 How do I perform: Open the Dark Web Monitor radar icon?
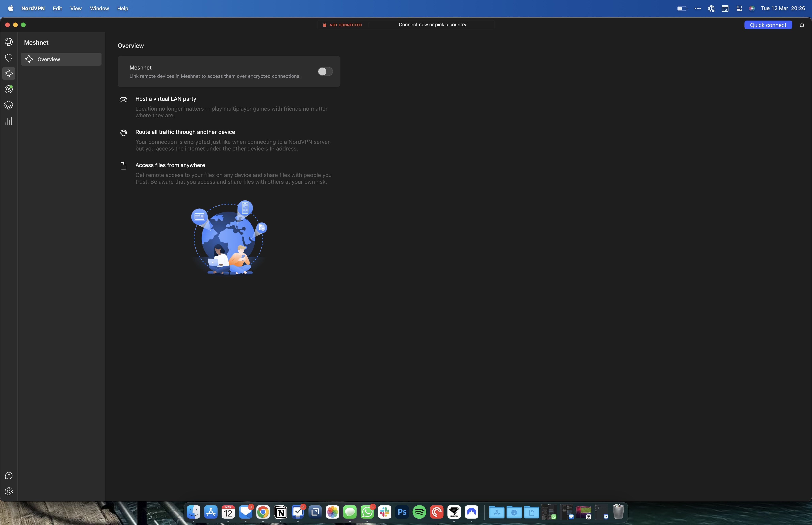pyautogui.click(x=9, y=89)
